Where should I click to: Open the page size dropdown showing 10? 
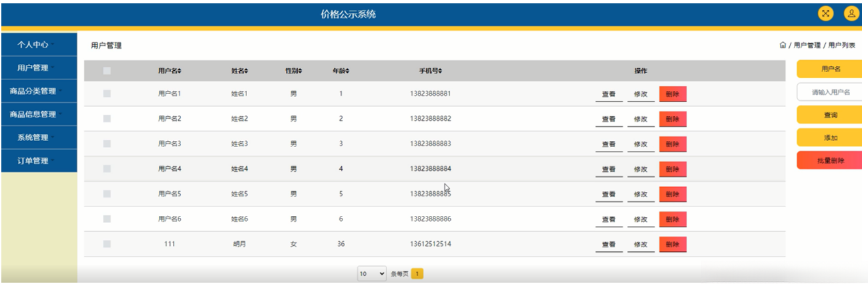point(372,274)
